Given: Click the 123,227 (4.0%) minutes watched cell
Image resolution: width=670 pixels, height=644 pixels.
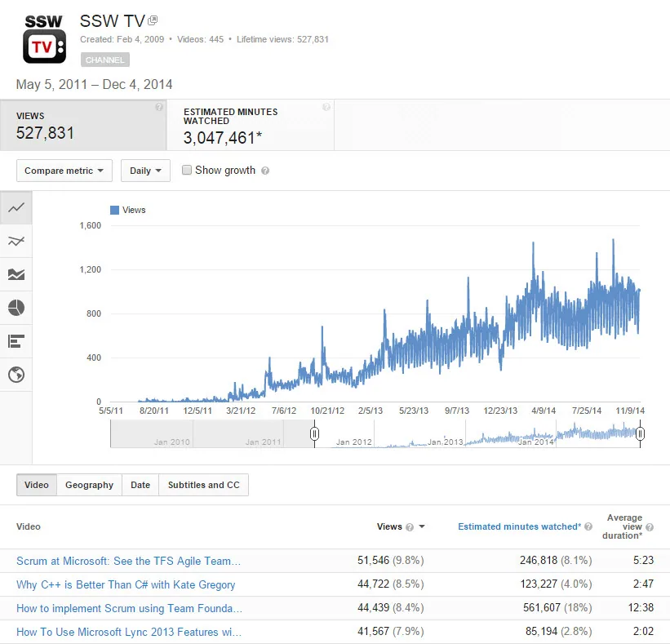Looking at the screenshot, I should [x=556, y=584].
